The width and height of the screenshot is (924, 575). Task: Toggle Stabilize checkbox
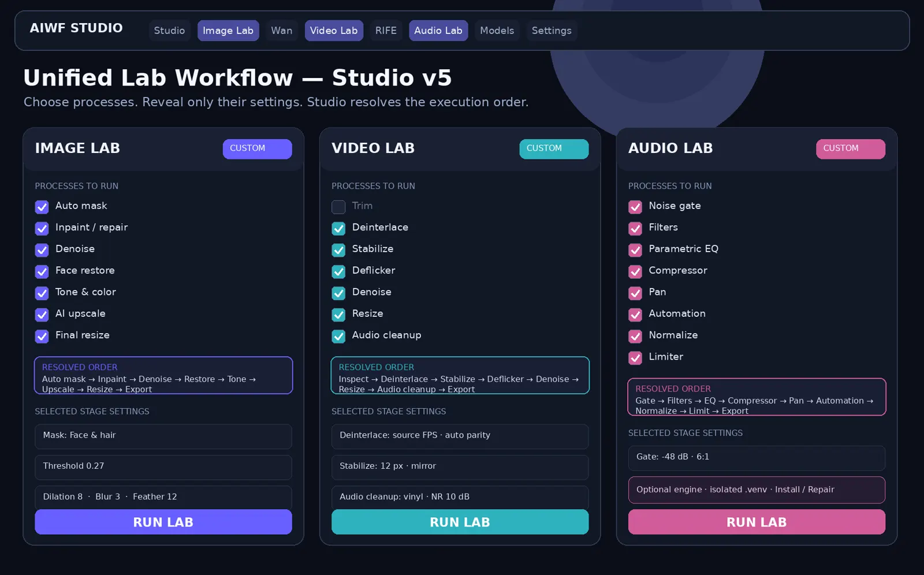pyautogui.click(x=339, y=250)
